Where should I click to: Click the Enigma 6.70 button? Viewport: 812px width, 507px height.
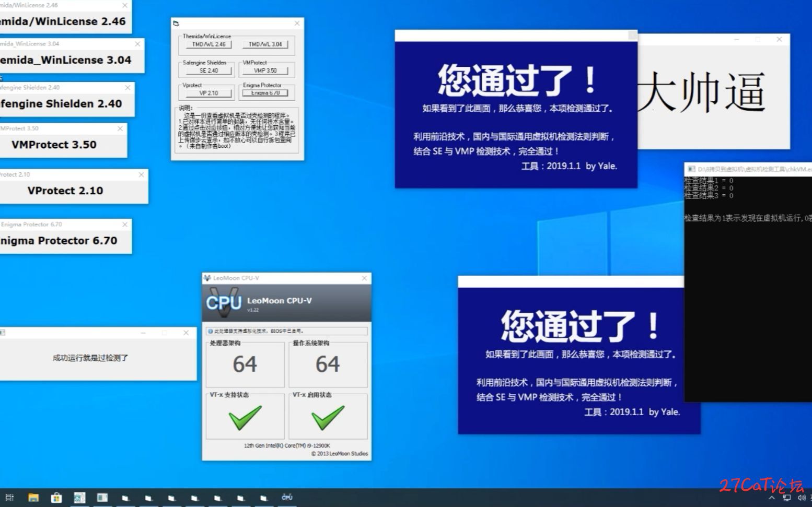pyautogui.click(x=265, y=93)
